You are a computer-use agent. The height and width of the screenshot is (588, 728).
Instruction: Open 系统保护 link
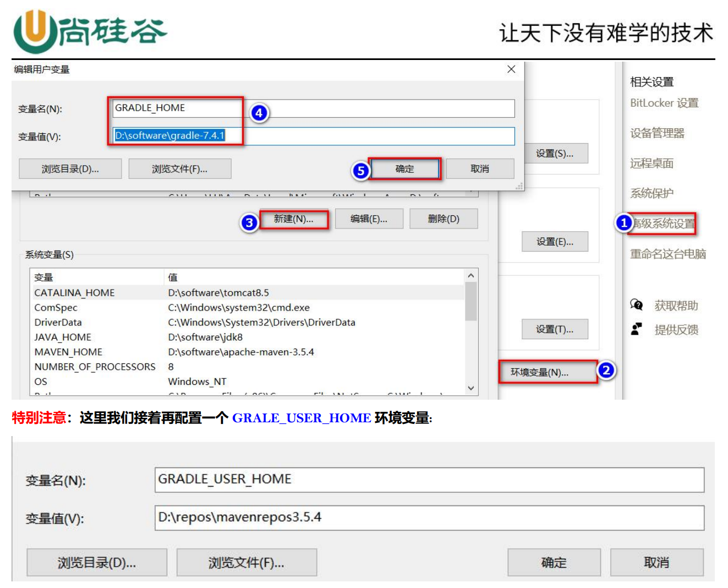click(652, 193)
